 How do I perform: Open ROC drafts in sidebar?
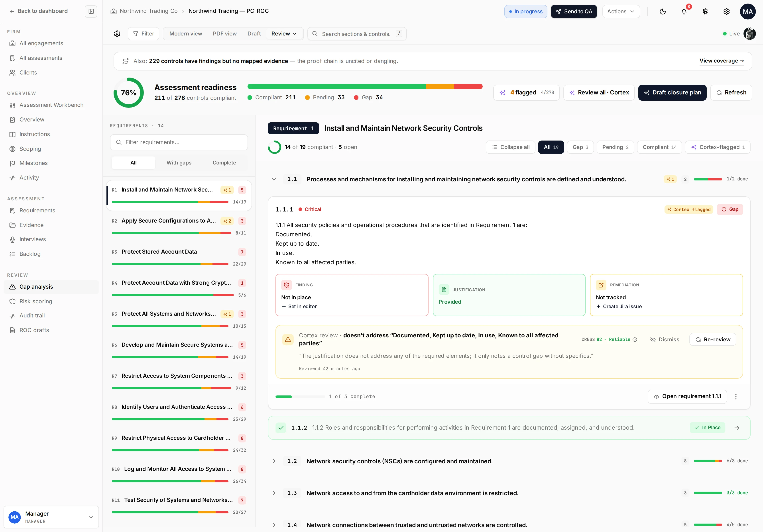(x=51, y=330)
